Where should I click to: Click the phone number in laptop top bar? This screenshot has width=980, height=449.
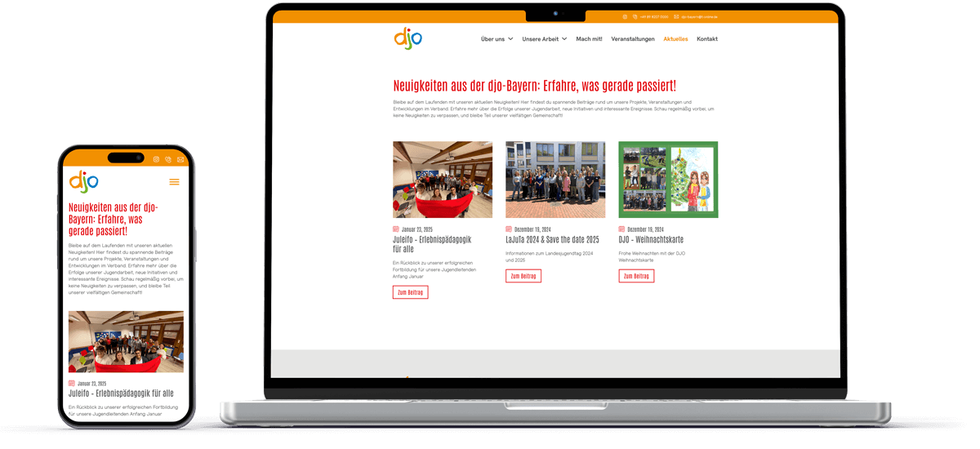[654, 16]
